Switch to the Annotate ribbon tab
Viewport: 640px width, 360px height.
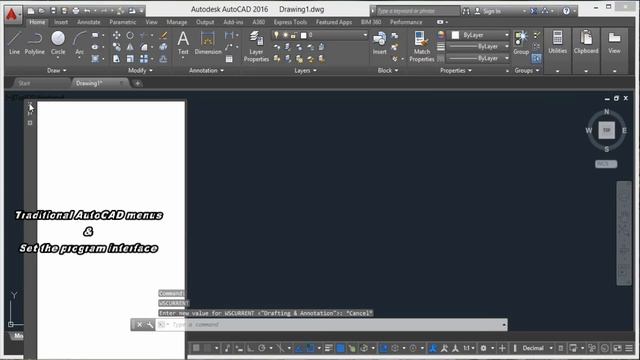pyautogui.click(x=89, y=22)
